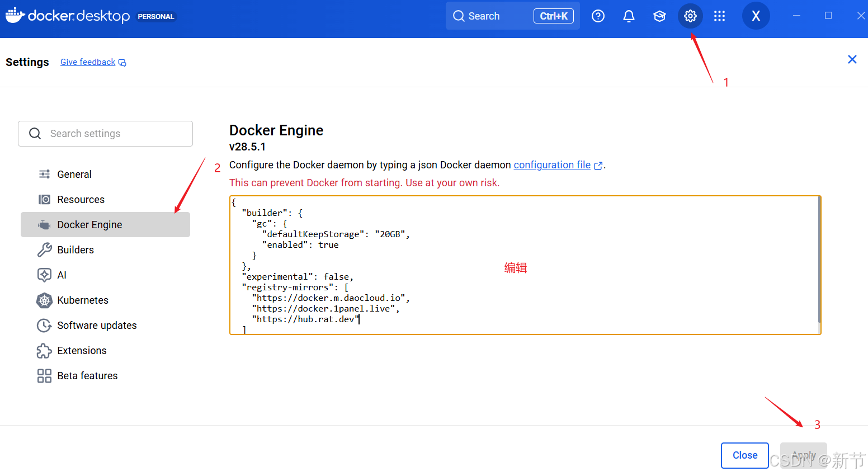
Task: Click the Beta features grid icon
Action: click(x=45, y=376)
